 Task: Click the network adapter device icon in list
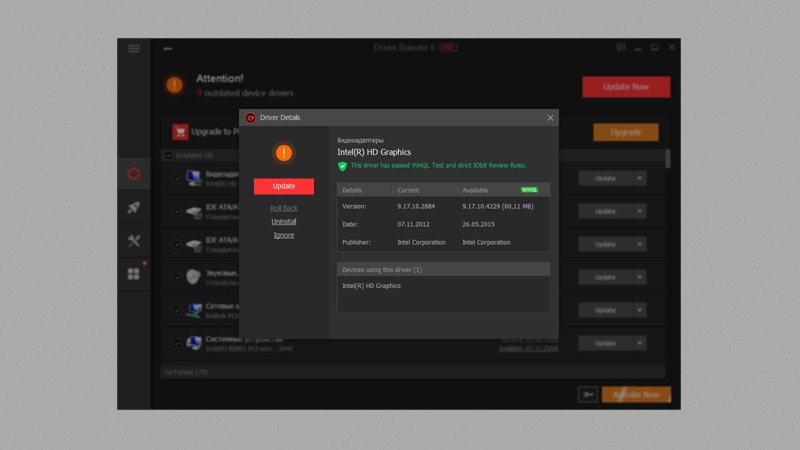(x=193, y=310)
